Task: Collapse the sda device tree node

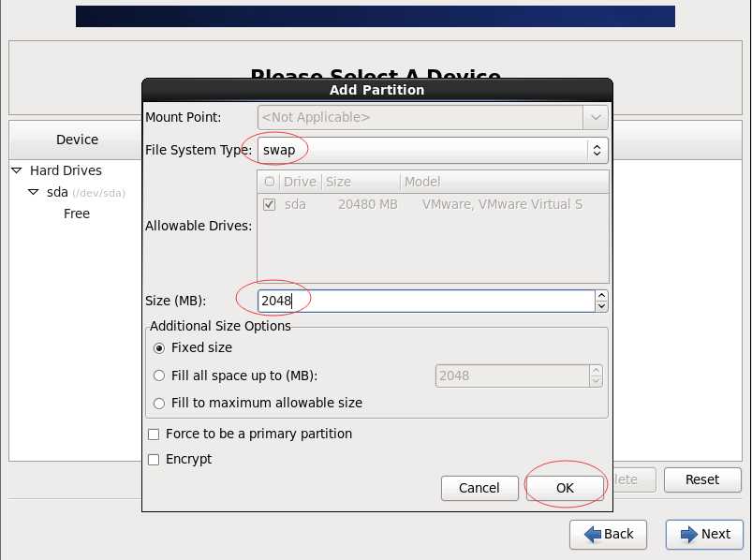Action: tap(33, 192)
